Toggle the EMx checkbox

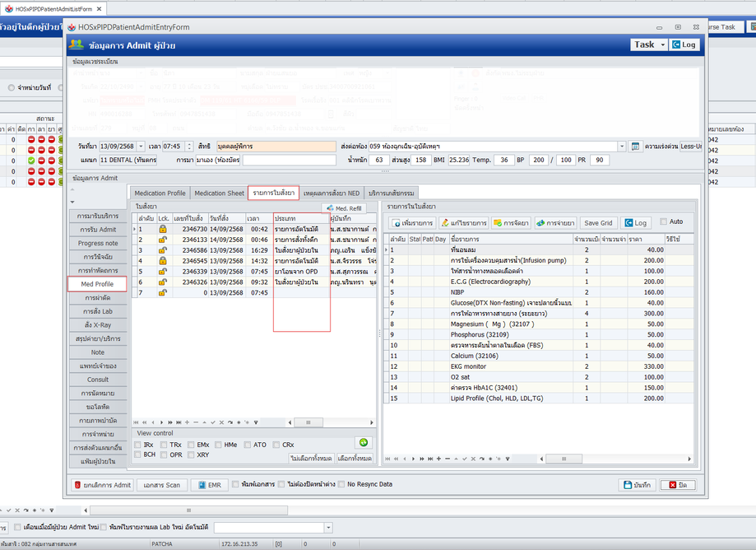[x=192, y=445]
